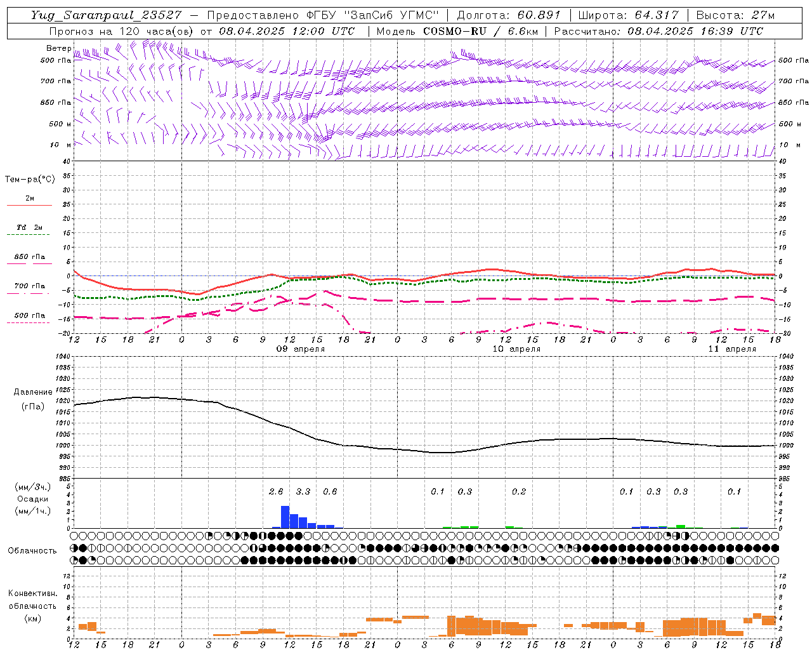
Task: Click the '(мм/1ч.)' units label
Action: tap(33, 510)
